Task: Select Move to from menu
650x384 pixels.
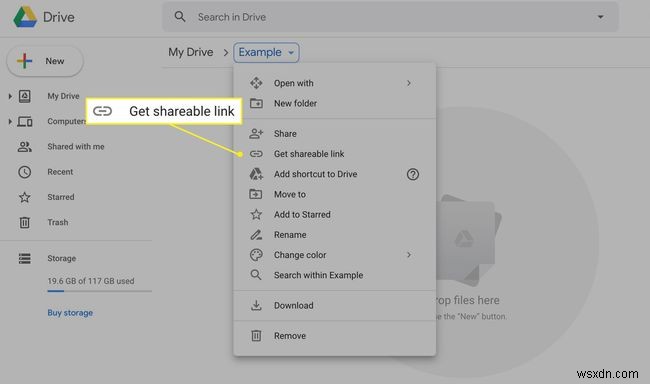Action: point(335,194)
